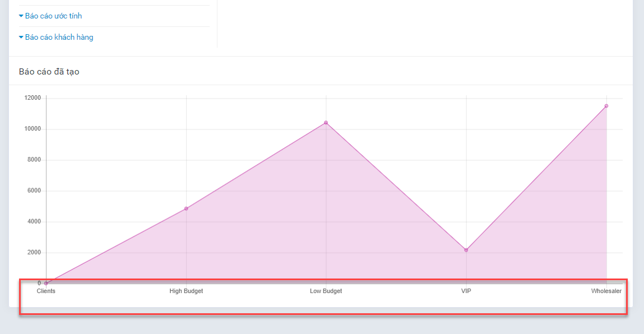Expand the Báo cáo ước tính section
The width and height of the screenshot is (644, 334).
tap(53, 16)
